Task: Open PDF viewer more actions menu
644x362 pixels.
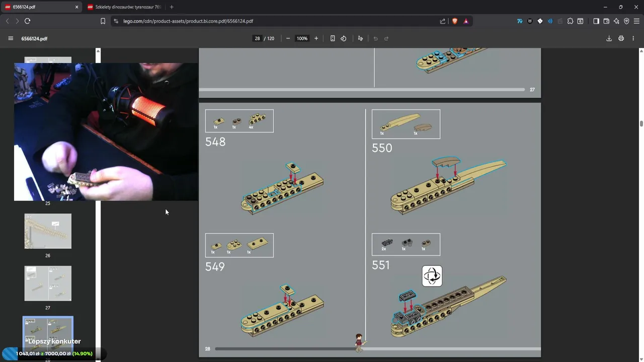Action: pyautogui.click(x=633, y=38)
